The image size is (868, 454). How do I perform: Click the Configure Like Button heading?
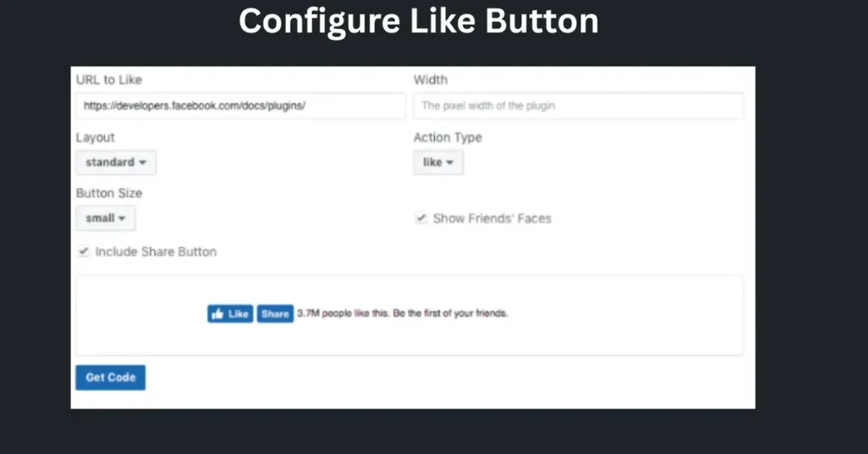click(x=419, y=21)
